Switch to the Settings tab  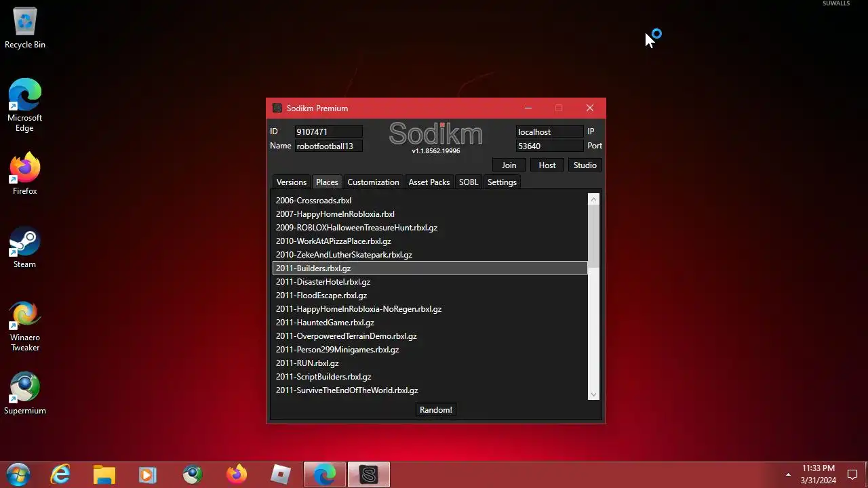click(502, 182)
